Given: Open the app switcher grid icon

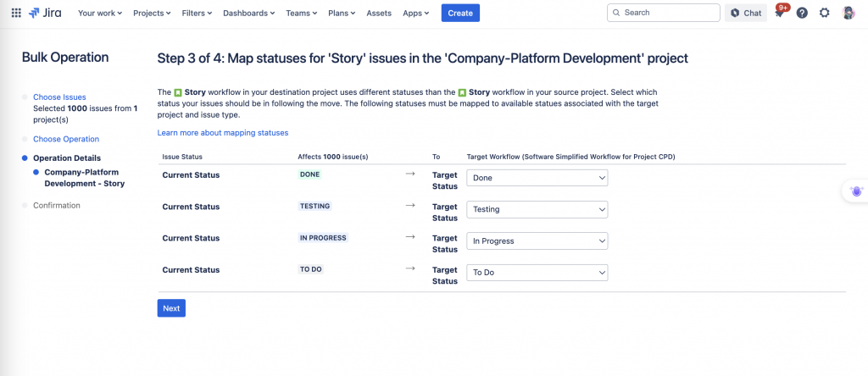Looking at the screenshot, I should tap(16, 13).
